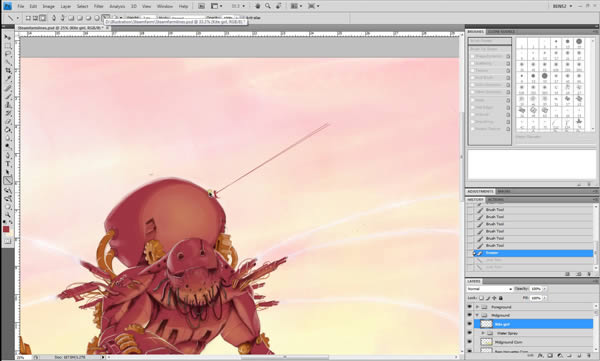Open layer Fill slider dropdown
The width and height of the screenshot is (600, 361).
tap(545, 298)
